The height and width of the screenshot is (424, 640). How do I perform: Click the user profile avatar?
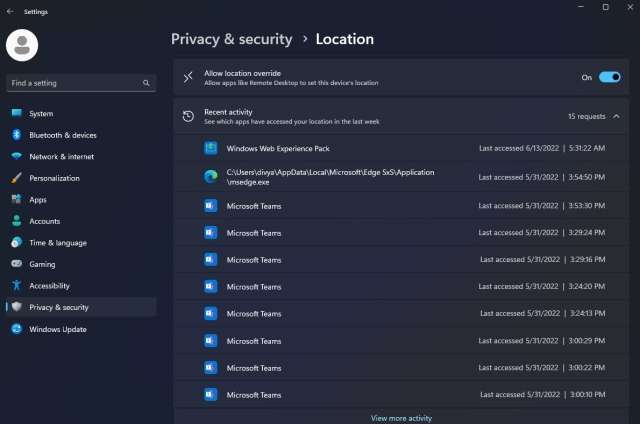point(22,45)
